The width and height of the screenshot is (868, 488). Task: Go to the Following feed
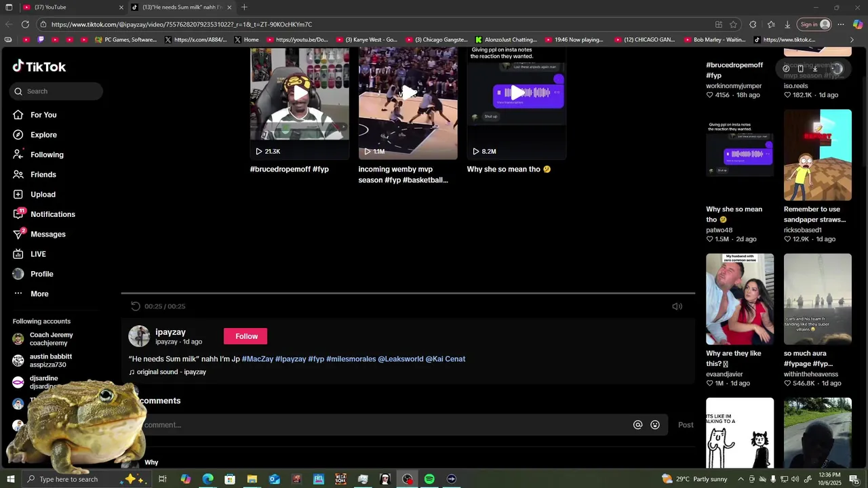click(39, 155)
